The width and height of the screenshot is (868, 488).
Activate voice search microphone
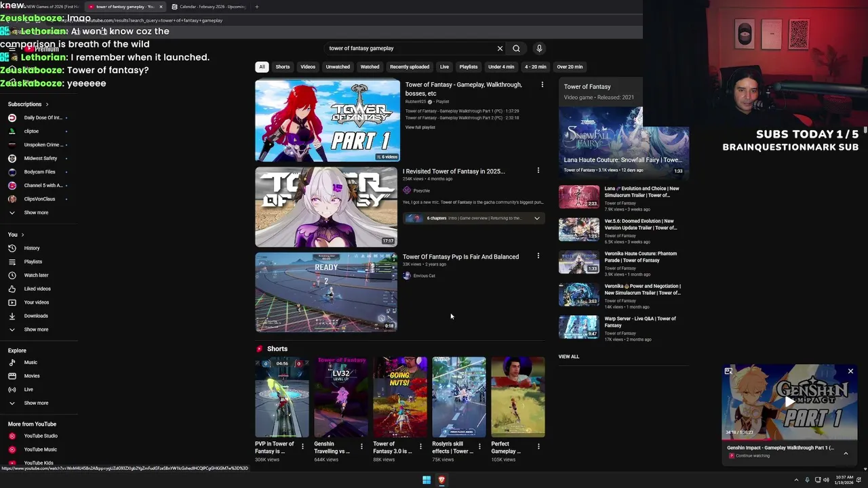tap(539, 48)
